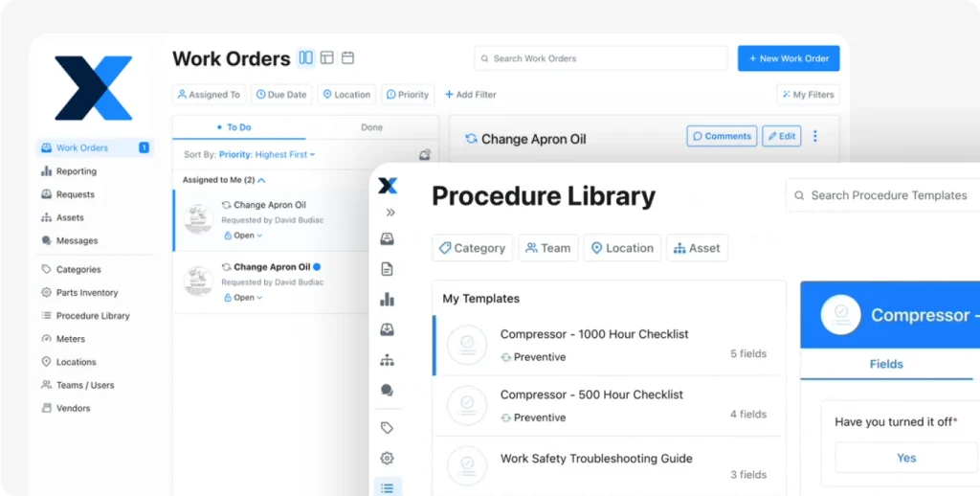Click the Search Procedure Templates field

point(882,195)
